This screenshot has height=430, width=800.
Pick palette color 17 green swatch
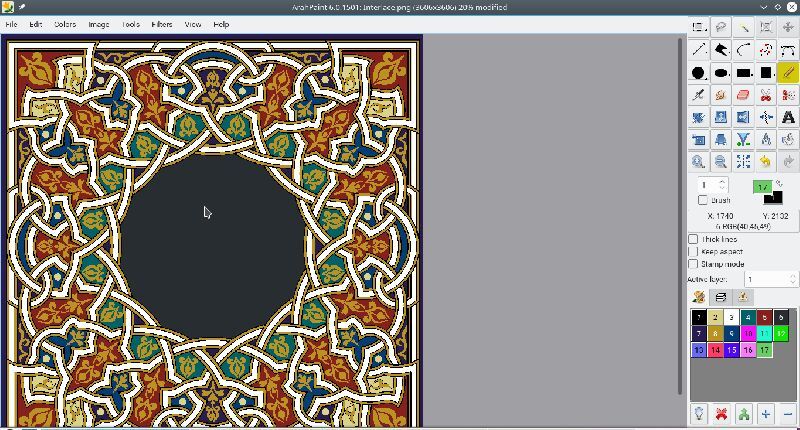[x=764, y=350]
